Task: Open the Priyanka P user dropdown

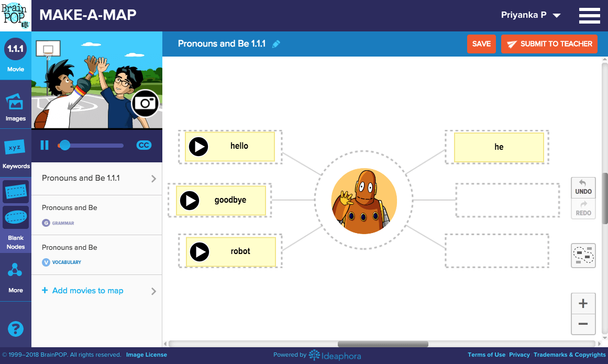Action: (x=530, y=15)
